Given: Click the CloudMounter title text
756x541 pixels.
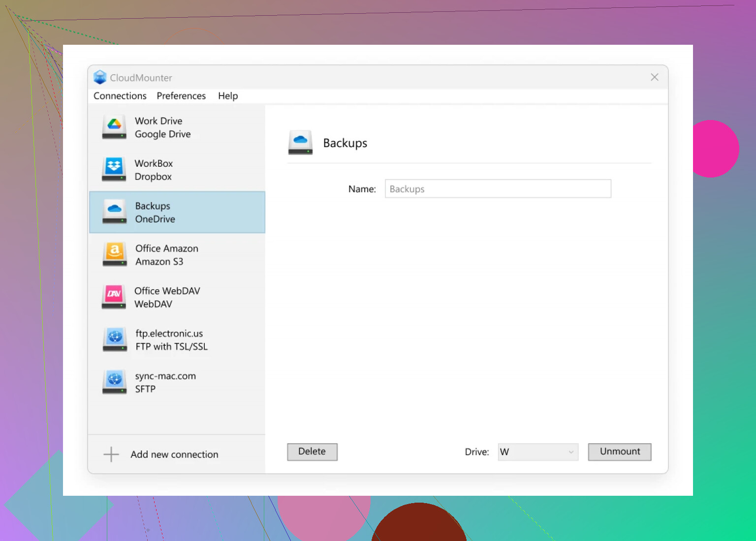Looking at the screenshot, I should pyautogui.click(x=141, y=78).
